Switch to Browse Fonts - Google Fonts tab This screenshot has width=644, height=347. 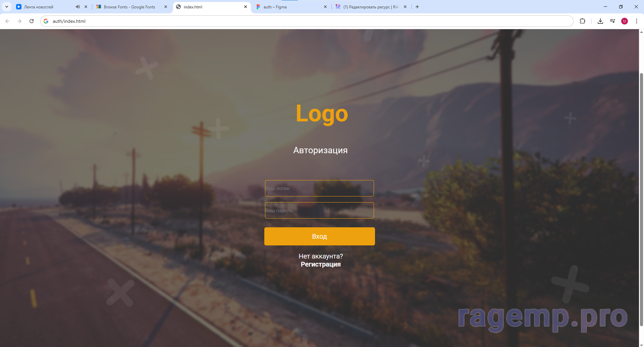pyautogui.click(x=129, y=7)
